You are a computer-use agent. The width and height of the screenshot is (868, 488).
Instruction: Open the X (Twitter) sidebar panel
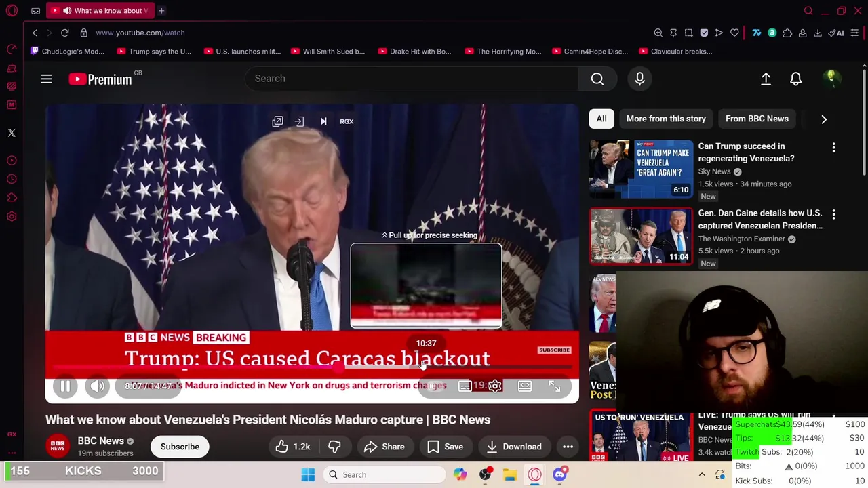[12, 133]
